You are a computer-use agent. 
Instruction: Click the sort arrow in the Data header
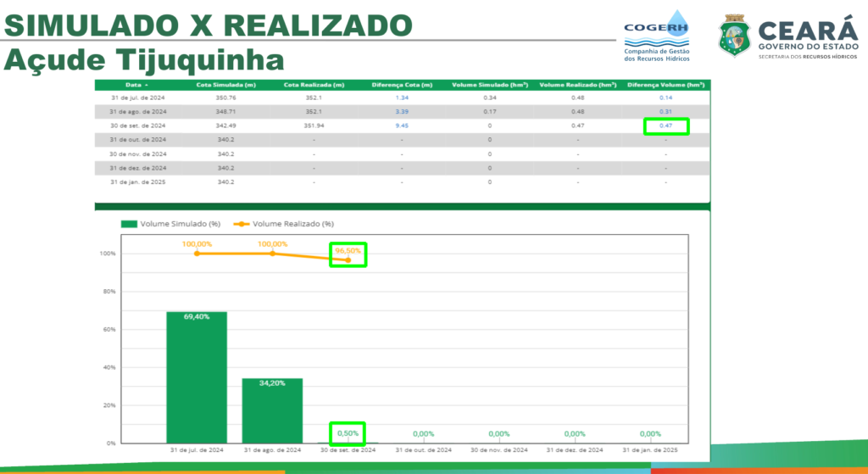(x=146, y=86)
